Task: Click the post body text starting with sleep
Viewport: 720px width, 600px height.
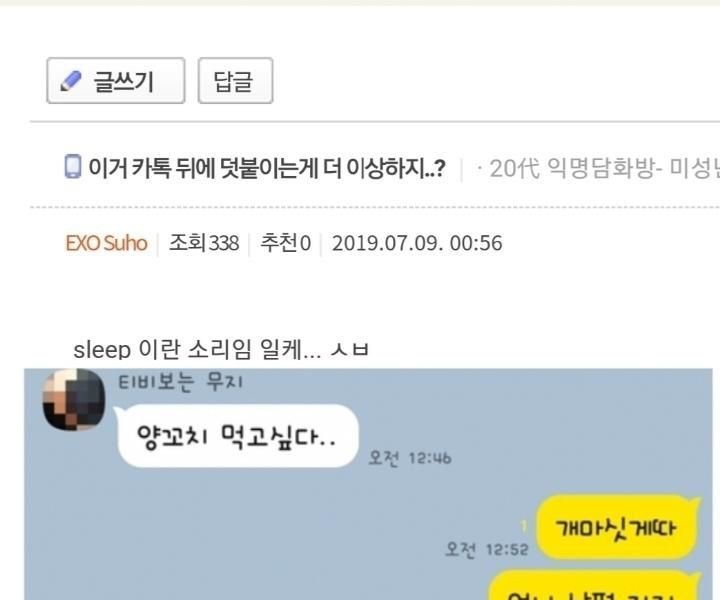Action: point(220,350)
